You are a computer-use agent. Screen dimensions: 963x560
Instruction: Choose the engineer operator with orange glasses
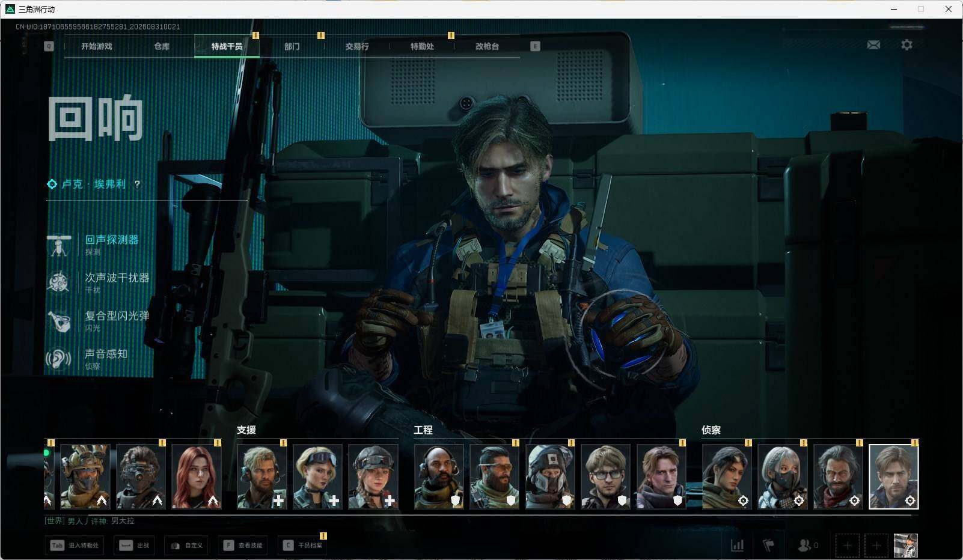pyautogui.click(x=494, y=476)
